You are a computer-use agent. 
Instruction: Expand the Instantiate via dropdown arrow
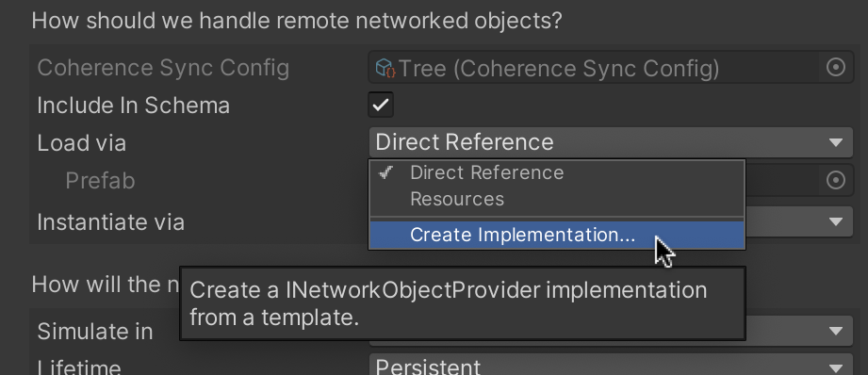click(836, 221)
